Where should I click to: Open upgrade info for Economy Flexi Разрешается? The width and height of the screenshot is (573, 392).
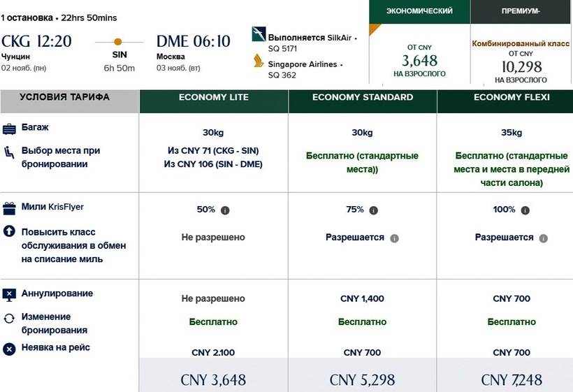click(544, 238)
